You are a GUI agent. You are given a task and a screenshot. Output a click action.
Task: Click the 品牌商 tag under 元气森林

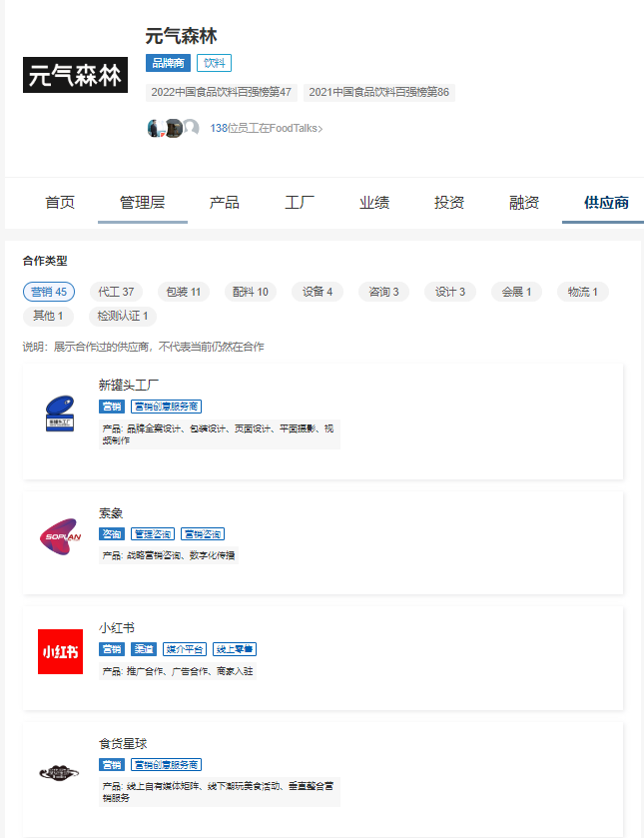(x=169, y=63)
